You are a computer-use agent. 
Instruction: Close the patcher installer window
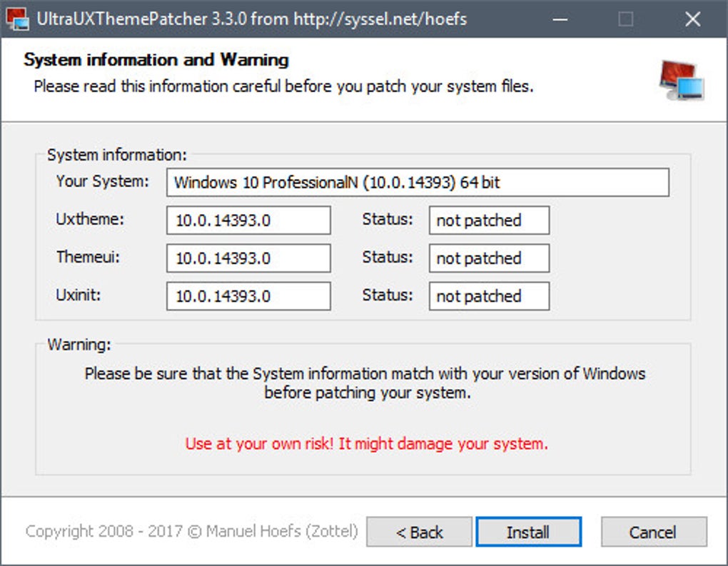[692, 19]
